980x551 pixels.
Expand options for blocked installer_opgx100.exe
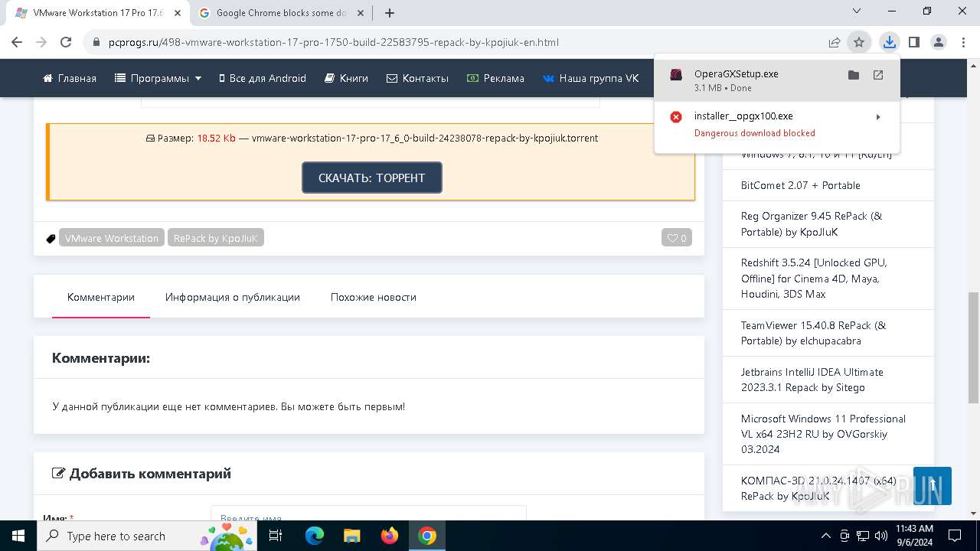coord(878,117)
